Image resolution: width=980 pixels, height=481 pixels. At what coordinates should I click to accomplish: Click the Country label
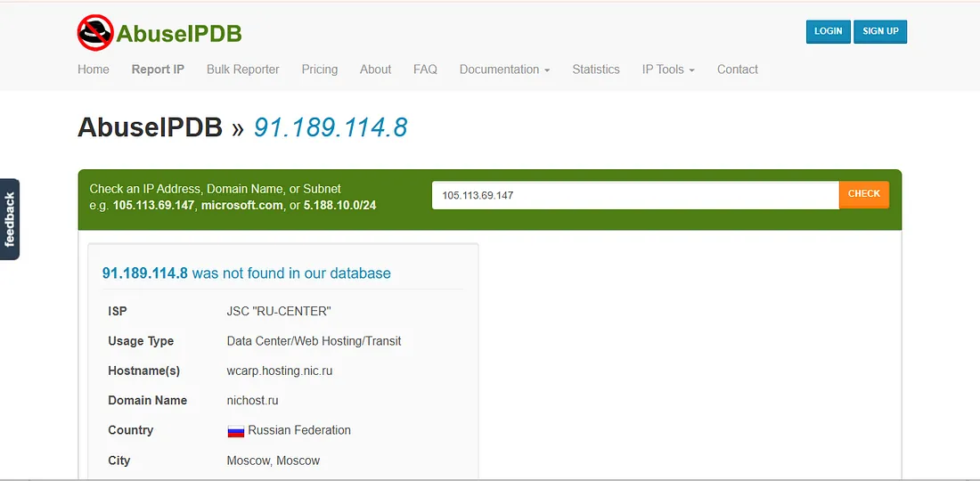pos(131,429)
